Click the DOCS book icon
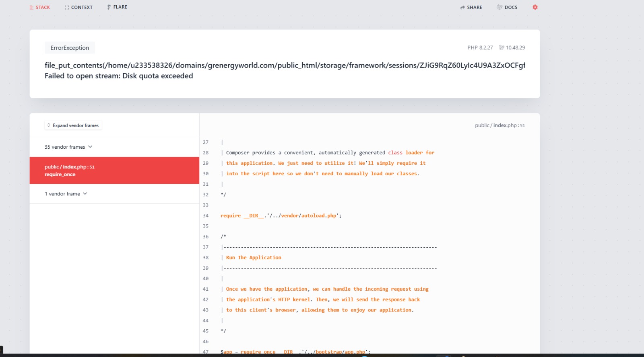Screen dimensions: 644x357 (x=500, y=7)
